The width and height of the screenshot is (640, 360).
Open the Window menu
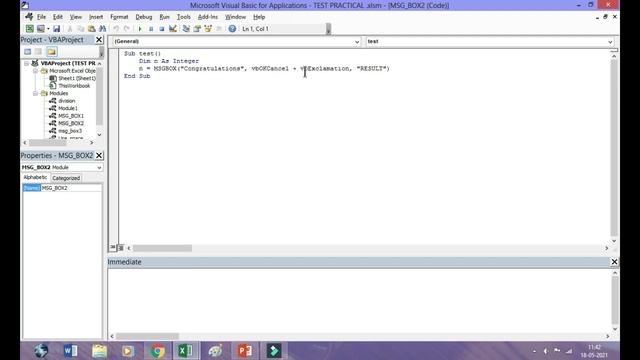pyautogui.click(x=236, y=17)
